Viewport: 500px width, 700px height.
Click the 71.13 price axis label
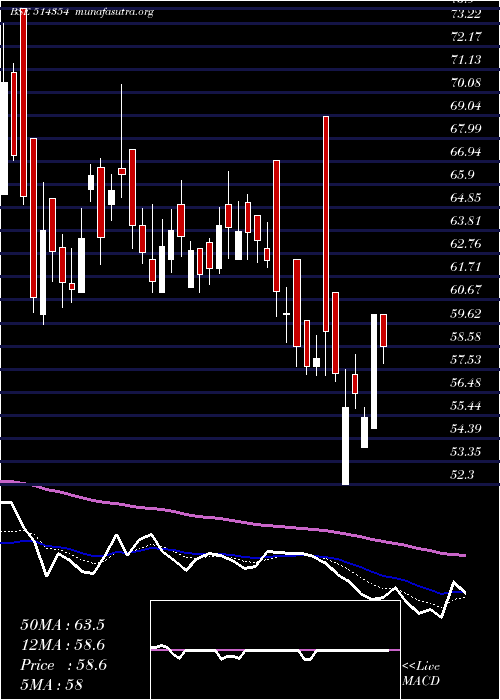[x=467, y=60]
